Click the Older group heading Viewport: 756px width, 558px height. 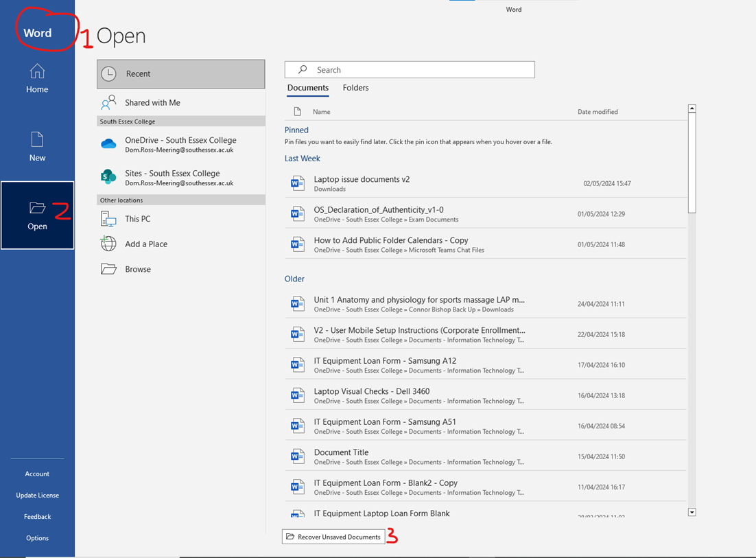[x=294, y=279]
